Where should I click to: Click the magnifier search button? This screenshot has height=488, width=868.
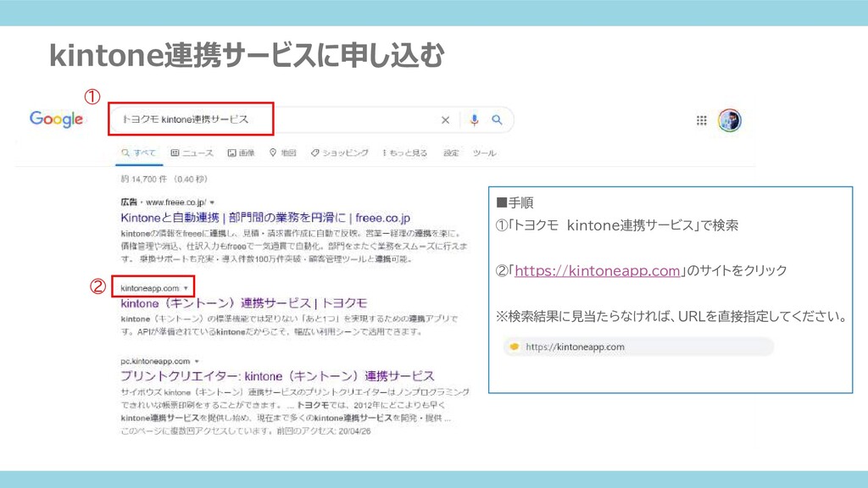497,119
